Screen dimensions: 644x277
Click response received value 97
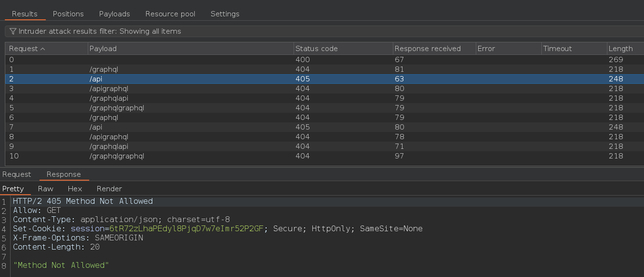point(399,156)
